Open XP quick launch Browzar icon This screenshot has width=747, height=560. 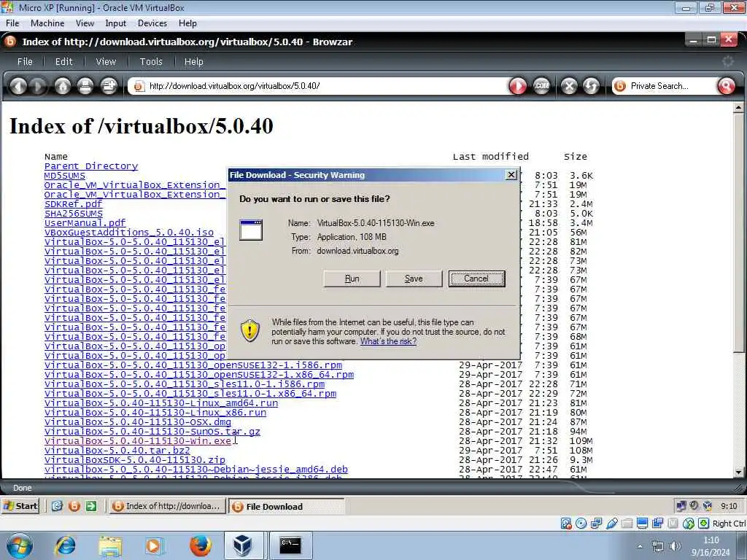pyautogui.click(x=74, y=506)
